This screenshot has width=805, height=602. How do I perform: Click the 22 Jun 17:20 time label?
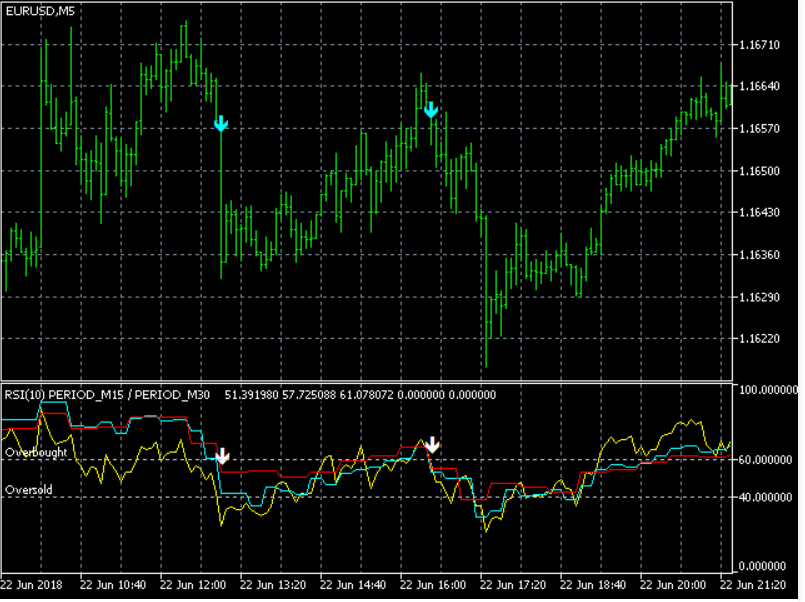[x=513, y=586]
